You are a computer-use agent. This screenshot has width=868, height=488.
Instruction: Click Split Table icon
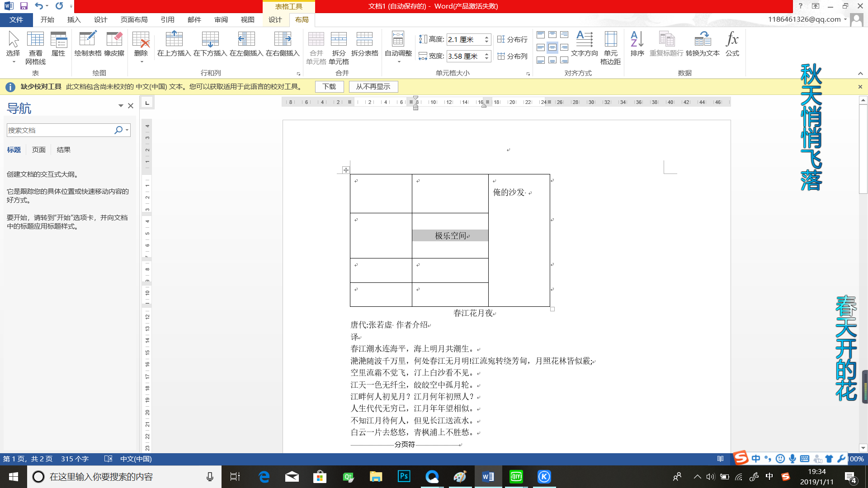[364, 44]
